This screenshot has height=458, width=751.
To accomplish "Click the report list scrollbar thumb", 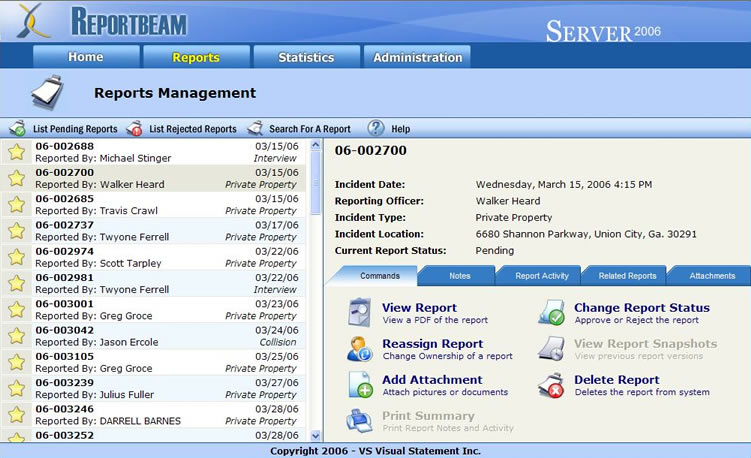I will tap(315, 183).
